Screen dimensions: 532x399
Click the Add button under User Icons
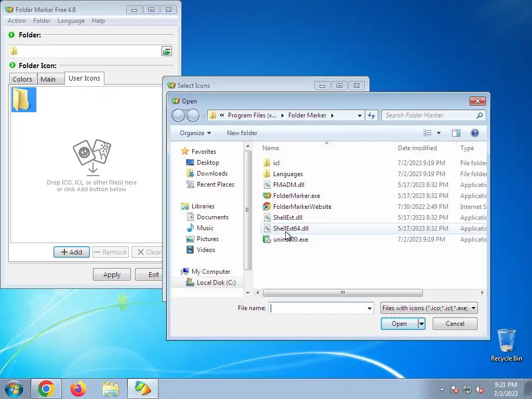pyautogui.click(x=72, y=252)
